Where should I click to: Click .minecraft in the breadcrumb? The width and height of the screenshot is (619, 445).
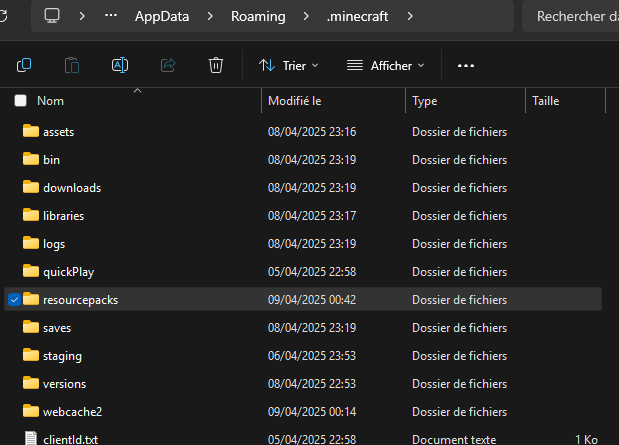[x=357, y=16]
